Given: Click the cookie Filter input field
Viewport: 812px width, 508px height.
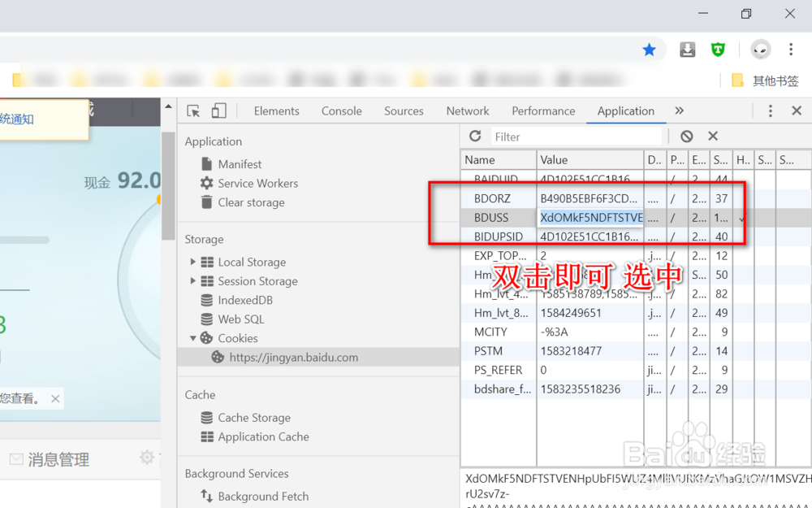Looking at the screenshot, I should coord(576,137).
